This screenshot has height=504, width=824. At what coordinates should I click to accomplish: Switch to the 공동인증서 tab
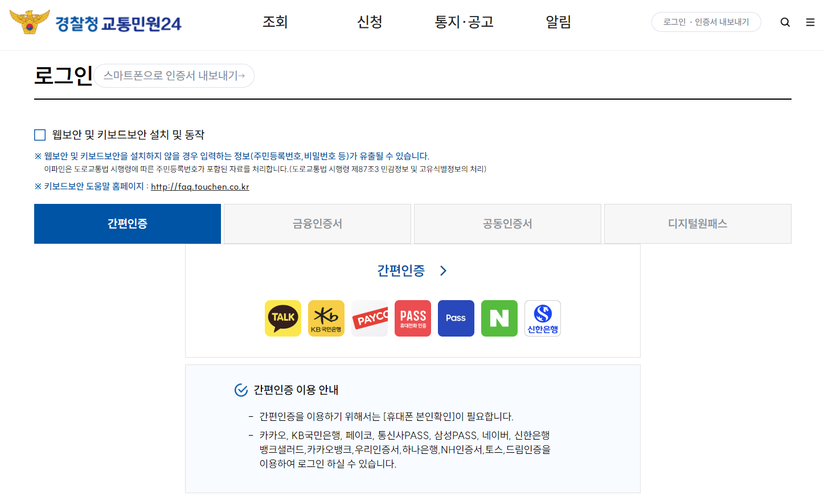(507, 223)
